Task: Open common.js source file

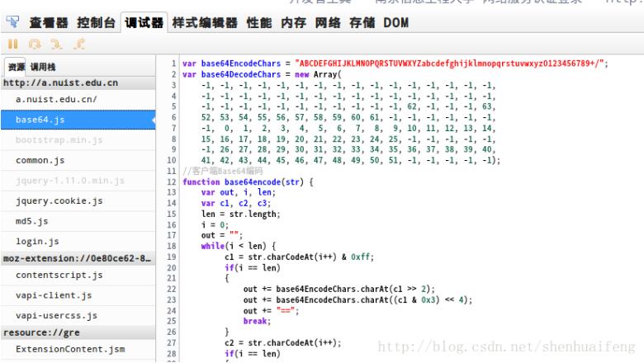Action: tap(78, 160)
